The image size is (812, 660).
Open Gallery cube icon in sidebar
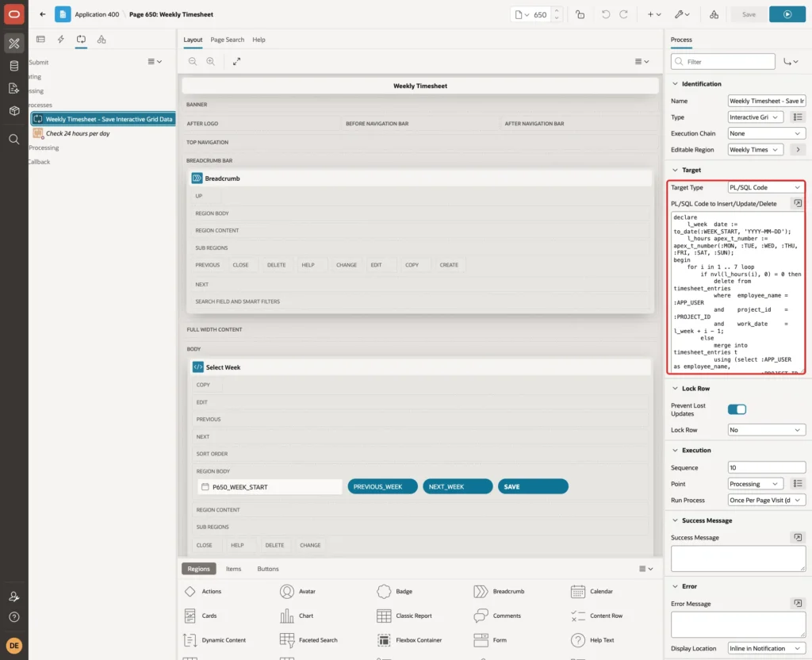pos(14,111)
